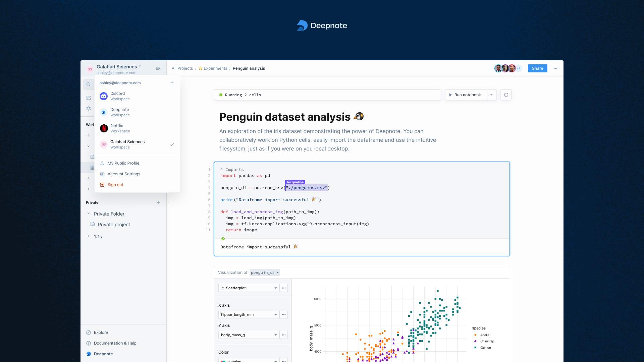The image size is (644, 362).
Task: Click the green cell success checkmark
Action: [223, 239]
